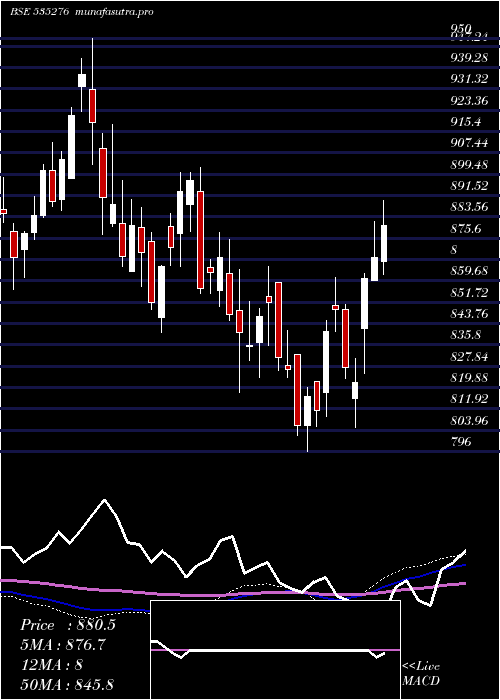Viewport: 500px width, 700px height.
Task: Click the 811.92 price axis label
Action: point(469,399)
